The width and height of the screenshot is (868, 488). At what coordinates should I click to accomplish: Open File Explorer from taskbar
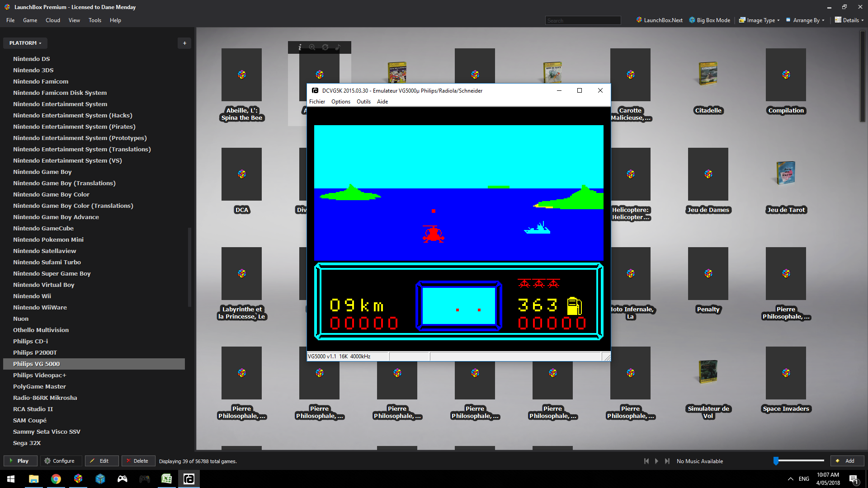pos(33,479)
